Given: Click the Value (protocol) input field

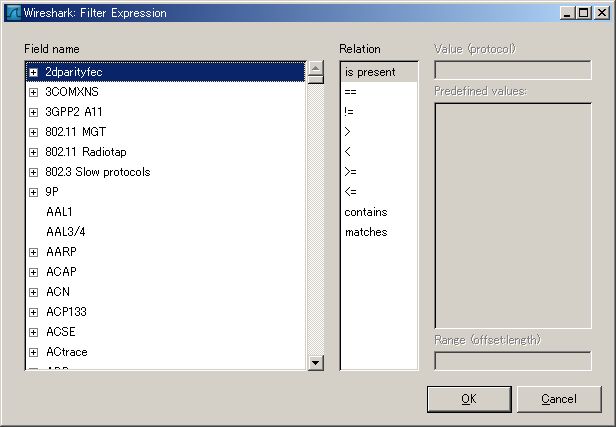Looking at the screenshot, I should click(x=513, y=70).
